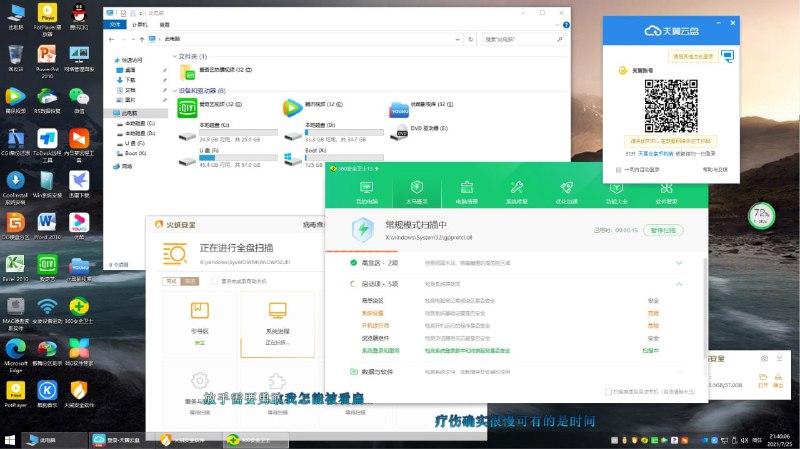This screenshot has width=800, height=449.
Task: Open the 天翼云盘手机端 link
Action: (656, 154)
